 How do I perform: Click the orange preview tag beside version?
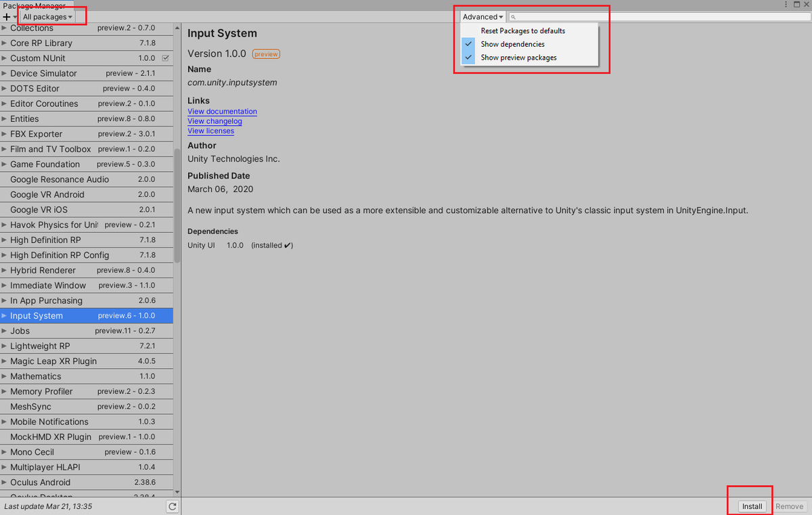[x=266, y=54]
